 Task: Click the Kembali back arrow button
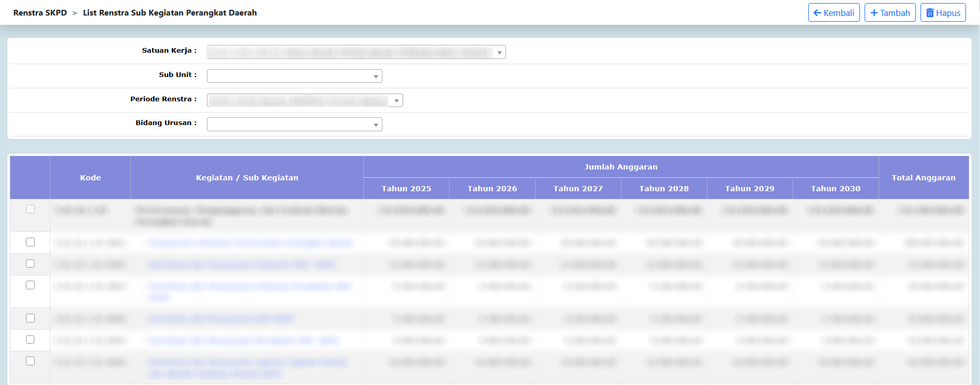click(834, 13)
